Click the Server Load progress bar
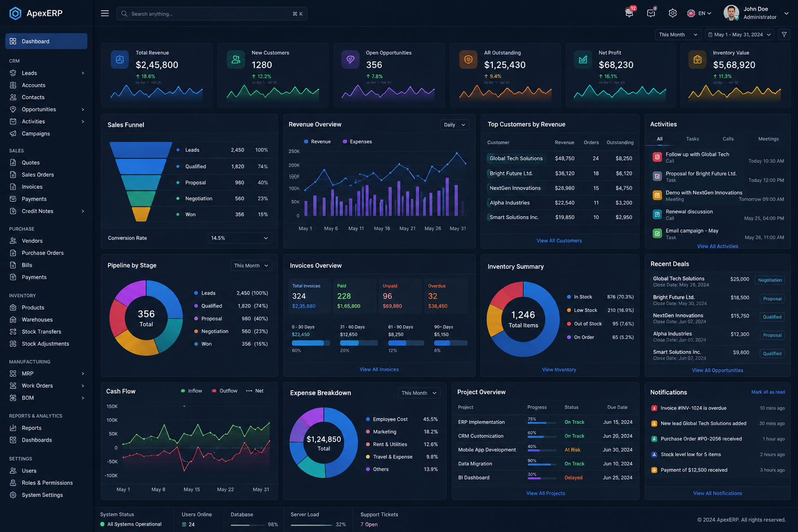The height and width of the screenshot is (532, 798). [311, 525]
